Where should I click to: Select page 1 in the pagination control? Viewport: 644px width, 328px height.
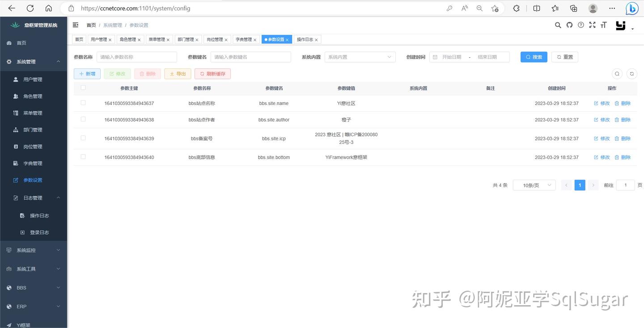click(x=580, y=185)
